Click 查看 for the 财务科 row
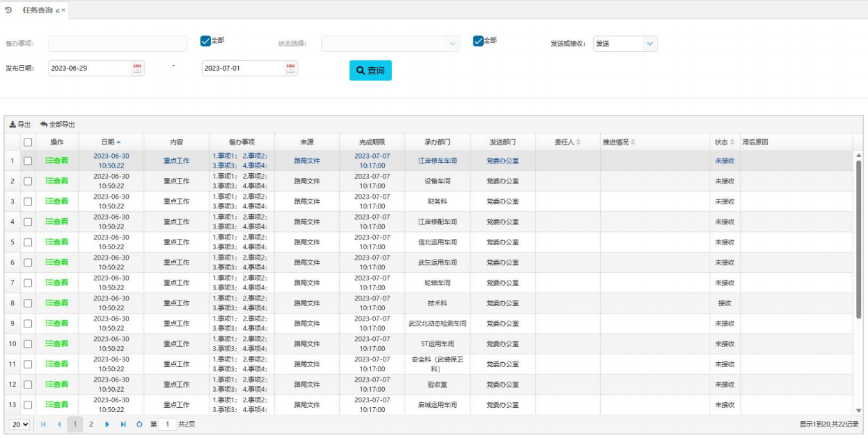 coord(57,201)
